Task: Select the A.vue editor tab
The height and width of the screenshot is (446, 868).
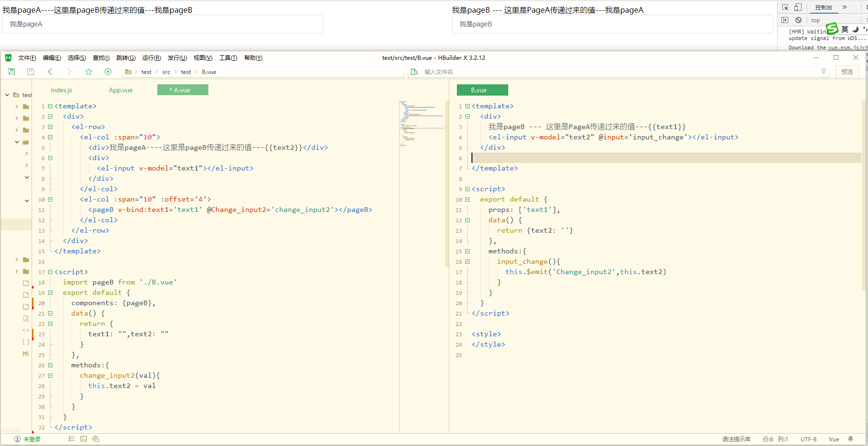Action: click(x=183, y=90)
